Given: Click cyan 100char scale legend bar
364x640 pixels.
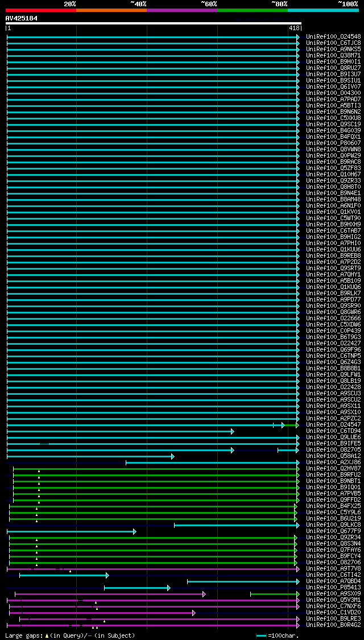Looking at the screenshot, I should 261,636.
